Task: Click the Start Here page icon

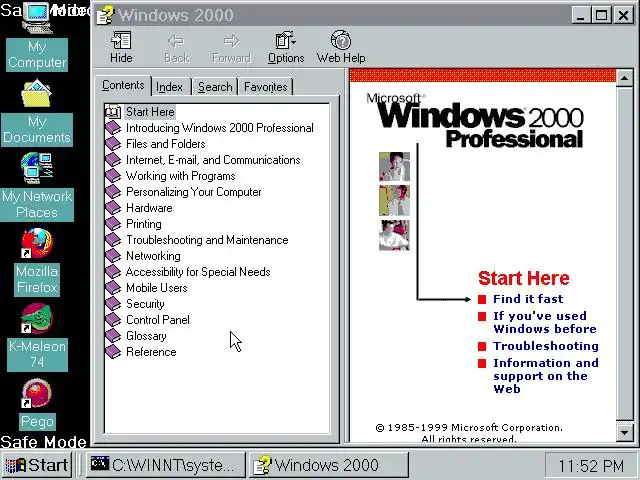Action: pos(113,112)
